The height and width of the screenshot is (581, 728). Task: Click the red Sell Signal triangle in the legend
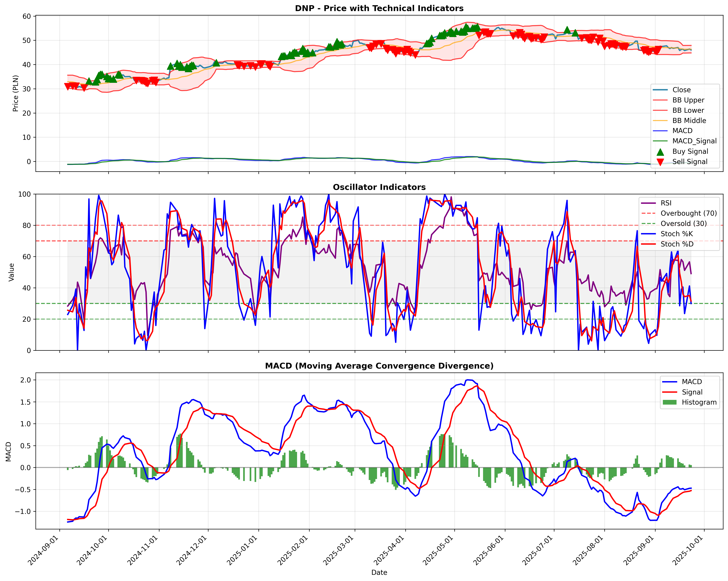[660, 162]
